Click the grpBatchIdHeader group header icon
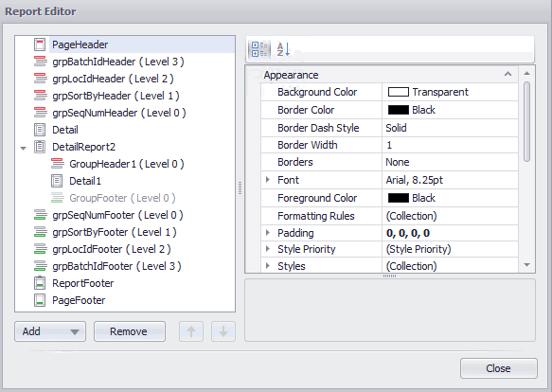Image resolution: width=552 pixels, height=392 pixels. pos(40,62)
